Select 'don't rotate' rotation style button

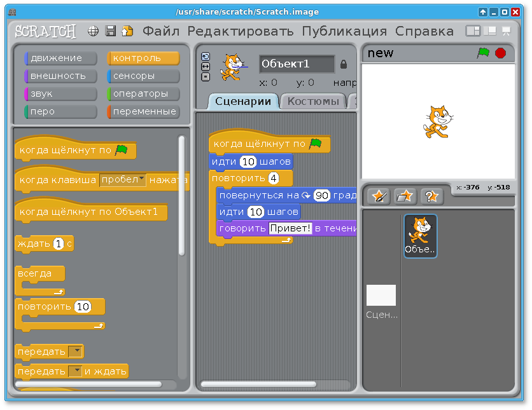pyautogui.click(x=206, y=77)
